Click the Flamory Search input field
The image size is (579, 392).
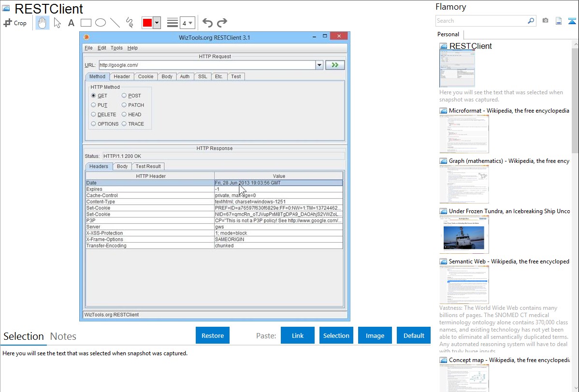click(x=481, y=21)
